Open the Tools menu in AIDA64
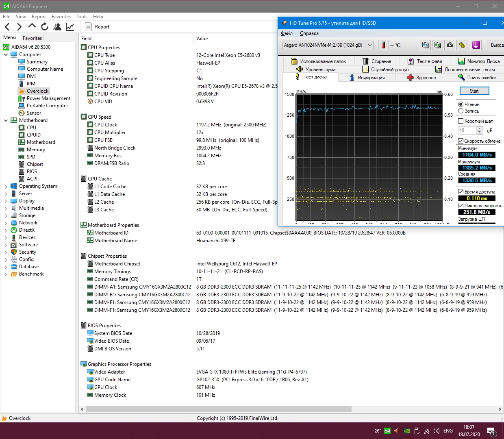 (x=82, y=17)
